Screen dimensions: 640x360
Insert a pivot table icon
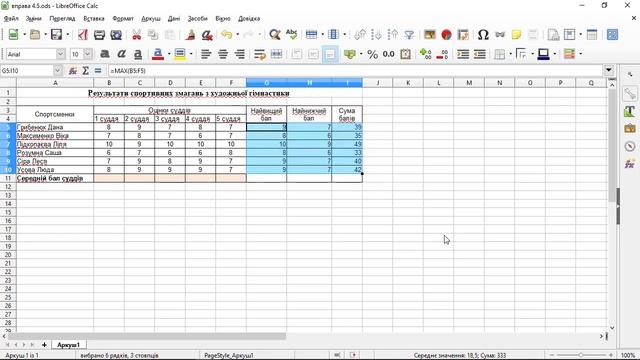[x=463, y=35]
